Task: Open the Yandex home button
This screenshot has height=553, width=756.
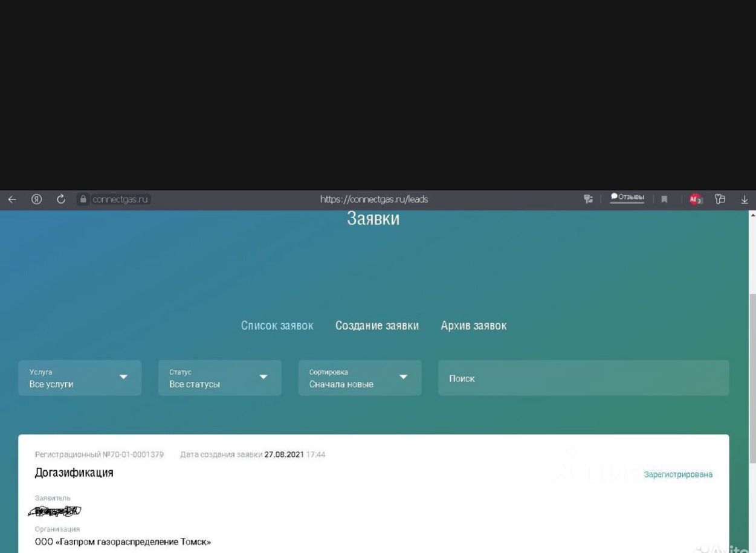Action: point(36,199)
